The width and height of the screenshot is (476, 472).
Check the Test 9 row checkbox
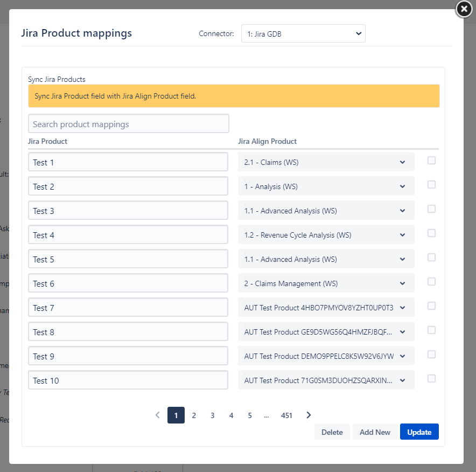click(431, 355)
